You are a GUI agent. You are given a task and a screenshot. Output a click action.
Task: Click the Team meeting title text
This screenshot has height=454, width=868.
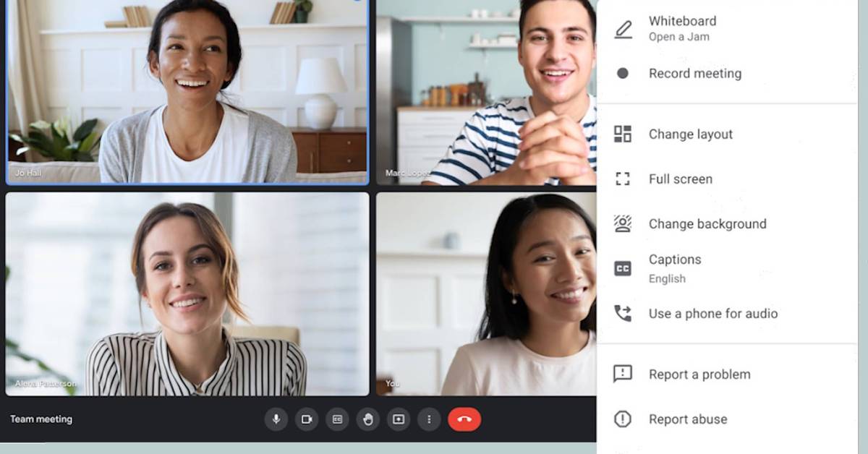(41, 419)
